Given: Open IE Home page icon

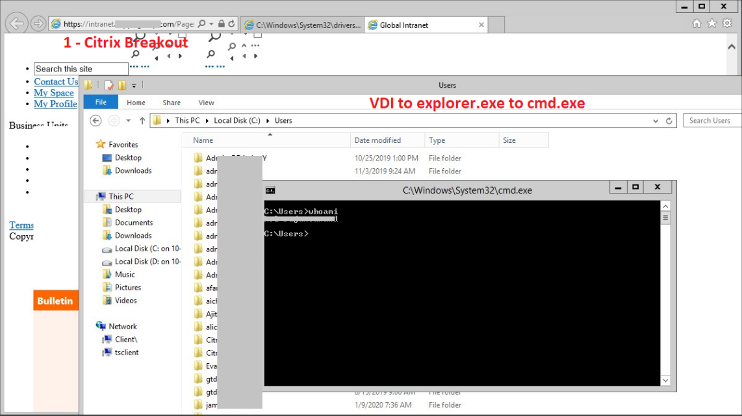Looking at the screenshot, I should click(x=697, y=24).
